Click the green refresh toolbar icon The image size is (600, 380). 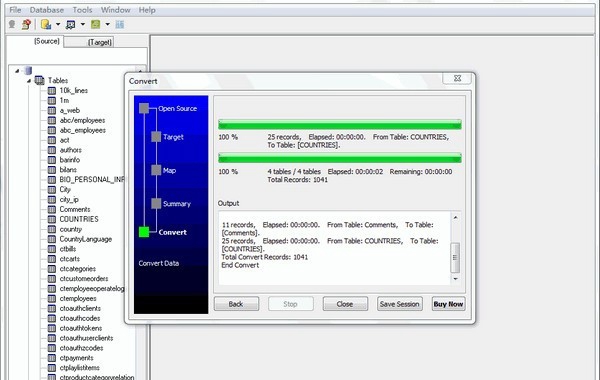coord(95,24)
